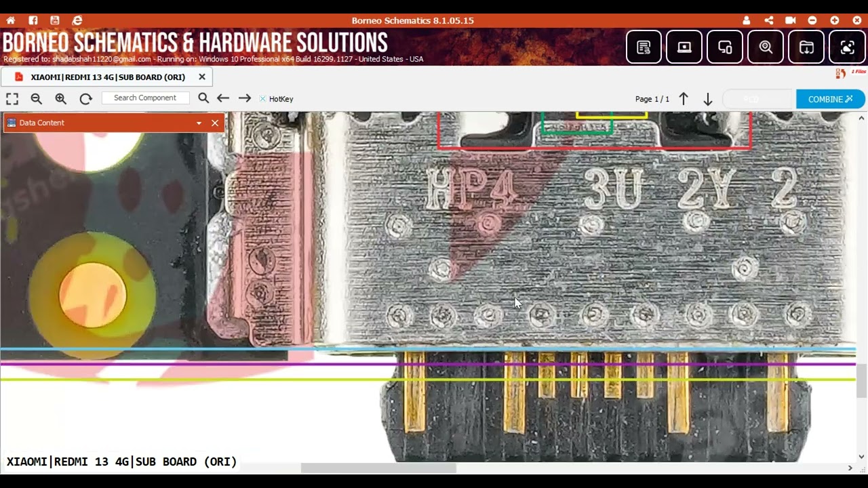Click the faded PCB button
This screenshot has height=488, width=868.
[758, 99]
